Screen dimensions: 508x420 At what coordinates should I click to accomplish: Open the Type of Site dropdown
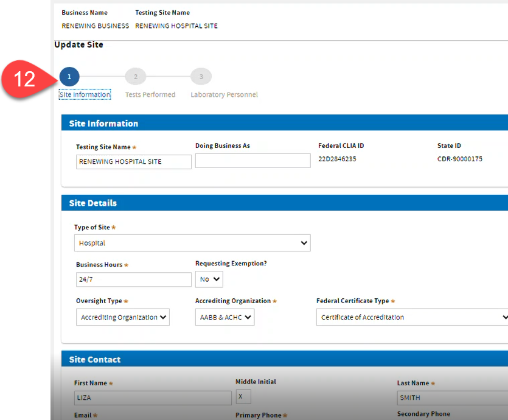(x=192, y=243)
